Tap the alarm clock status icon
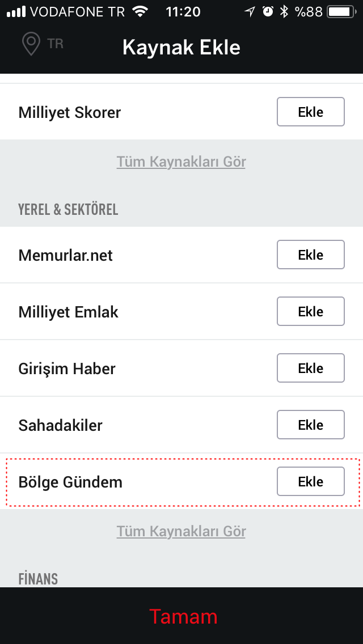 point(268,11)
